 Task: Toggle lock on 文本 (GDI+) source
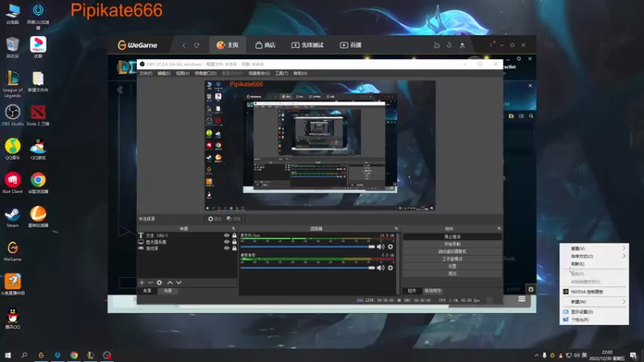234,236
